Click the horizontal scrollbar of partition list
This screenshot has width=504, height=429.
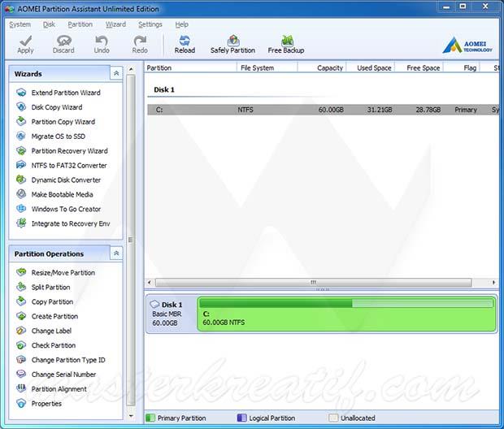tap(314, 283)
